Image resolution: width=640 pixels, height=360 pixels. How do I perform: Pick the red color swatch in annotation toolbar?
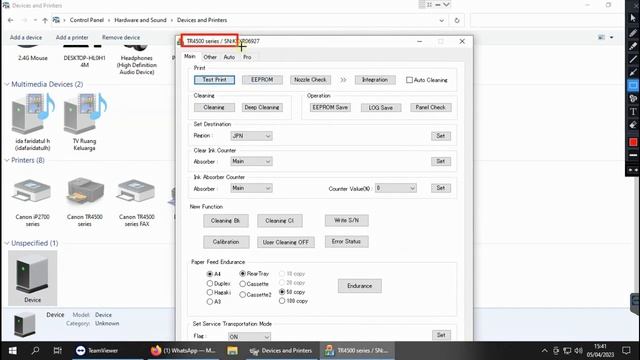[x=633, y=142]
